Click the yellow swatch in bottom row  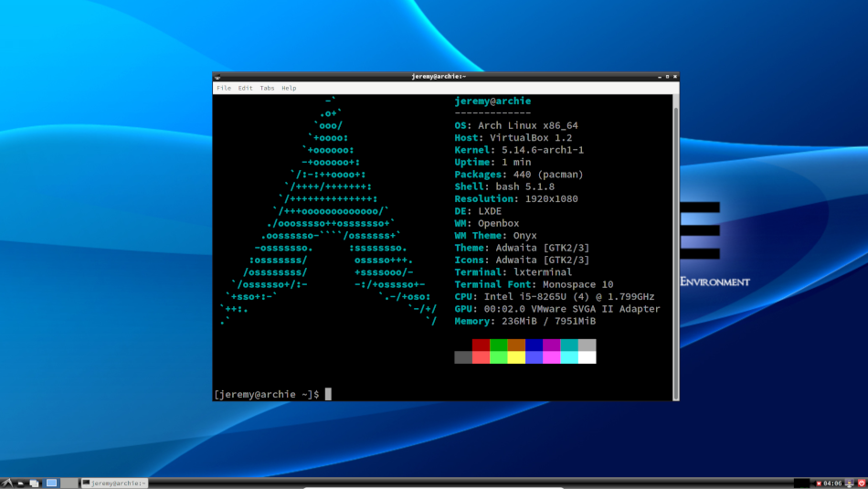pos(516,357)
